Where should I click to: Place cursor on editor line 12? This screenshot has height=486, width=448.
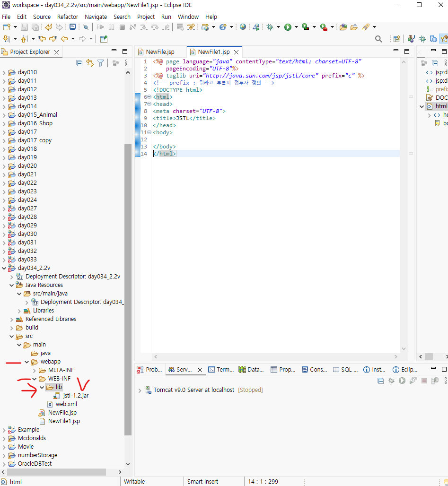tap(275, 139)
